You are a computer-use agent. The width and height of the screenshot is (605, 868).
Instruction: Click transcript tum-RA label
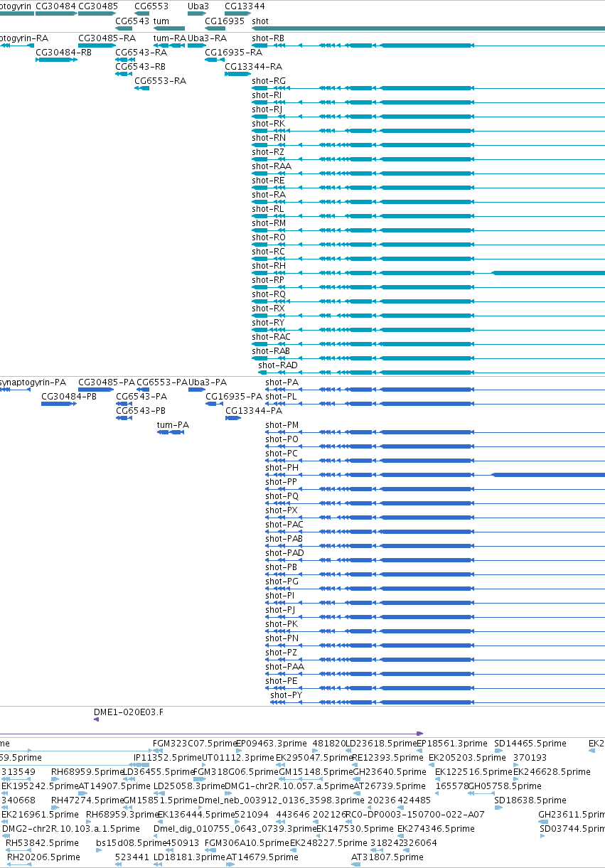pyautogui.click(x=169, y=38)
